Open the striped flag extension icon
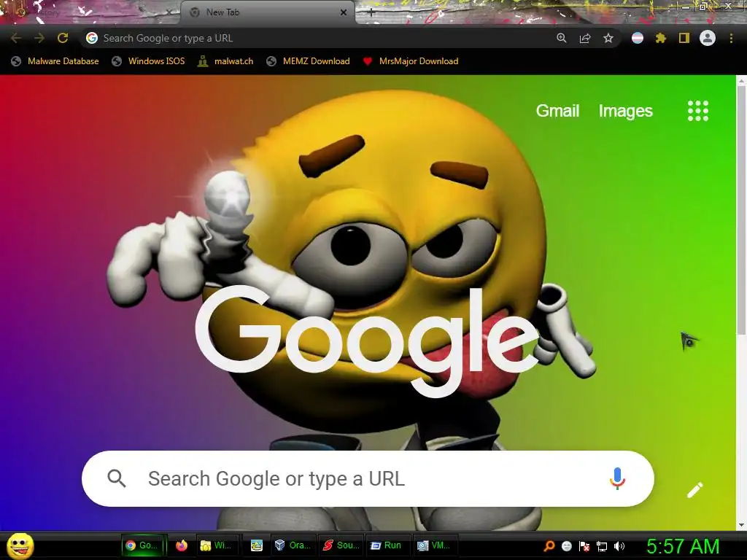This screenshot has height=560, width=747. [638, 38]
